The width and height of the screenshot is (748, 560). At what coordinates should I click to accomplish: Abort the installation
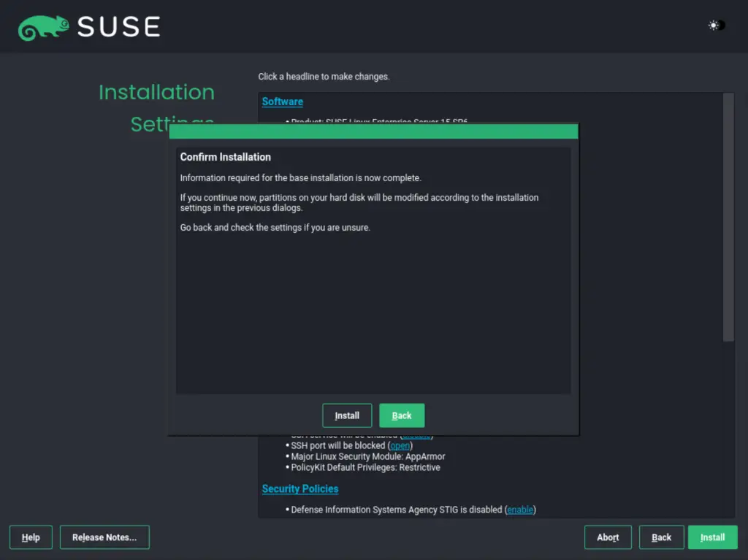coord(608,537)
